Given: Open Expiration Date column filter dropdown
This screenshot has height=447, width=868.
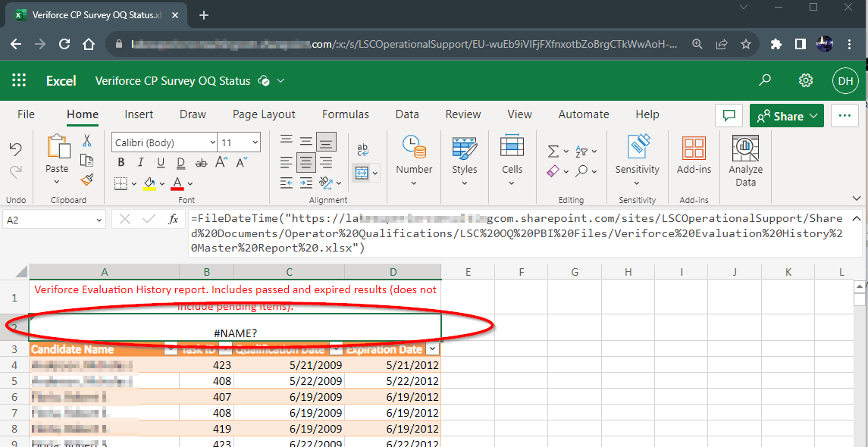Looking at the screenshot, I should point(432,349).
